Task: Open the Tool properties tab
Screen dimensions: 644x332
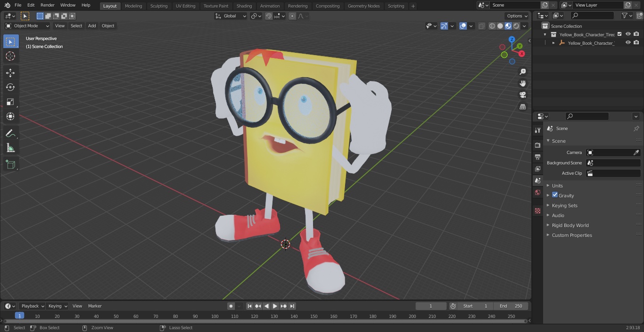Action: pyautogui.click(x=537, y=130)
